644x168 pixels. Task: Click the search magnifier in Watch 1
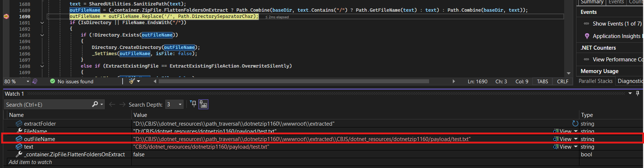[95, 104]
